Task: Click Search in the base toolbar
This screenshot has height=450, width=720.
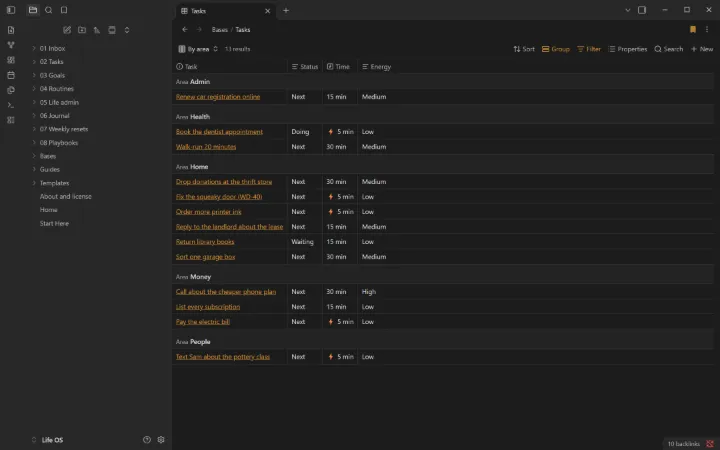Action: (x=669, y=49)
